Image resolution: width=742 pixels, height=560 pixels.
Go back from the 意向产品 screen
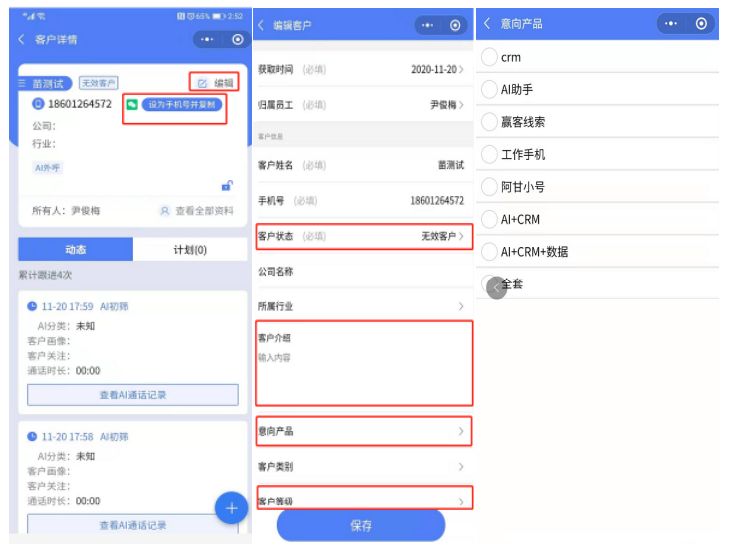click(487, 23)
